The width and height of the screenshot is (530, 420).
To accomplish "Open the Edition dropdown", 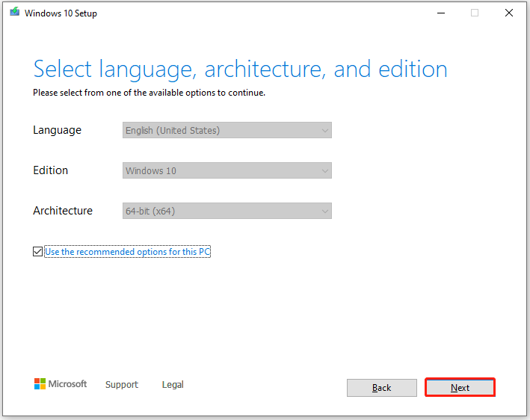I will tap(227, 170).
